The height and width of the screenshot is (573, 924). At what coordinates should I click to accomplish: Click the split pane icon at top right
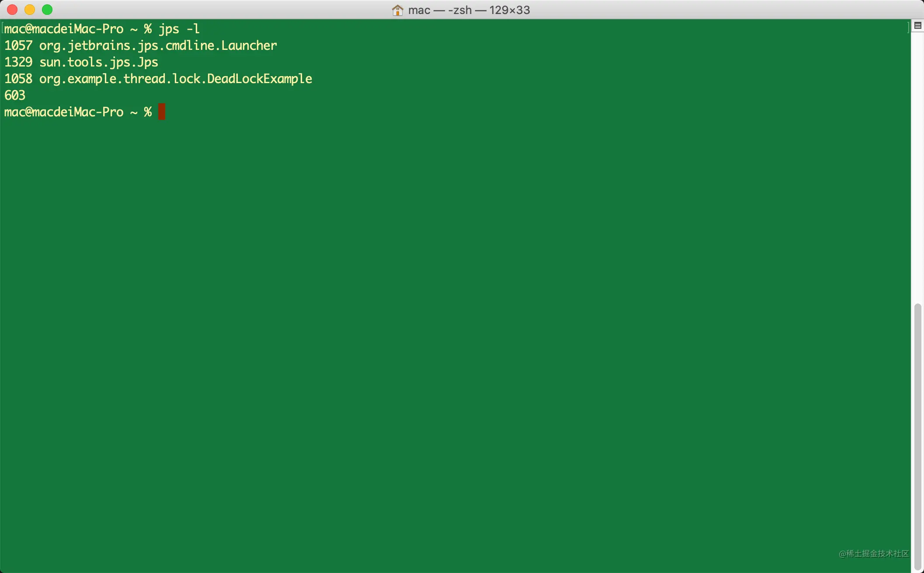[918, 26]
